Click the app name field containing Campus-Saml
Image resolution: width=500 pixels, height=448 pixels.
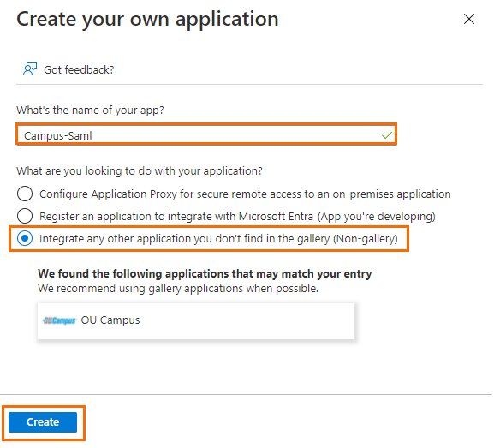pyautogui.click(x=206, y=135)
